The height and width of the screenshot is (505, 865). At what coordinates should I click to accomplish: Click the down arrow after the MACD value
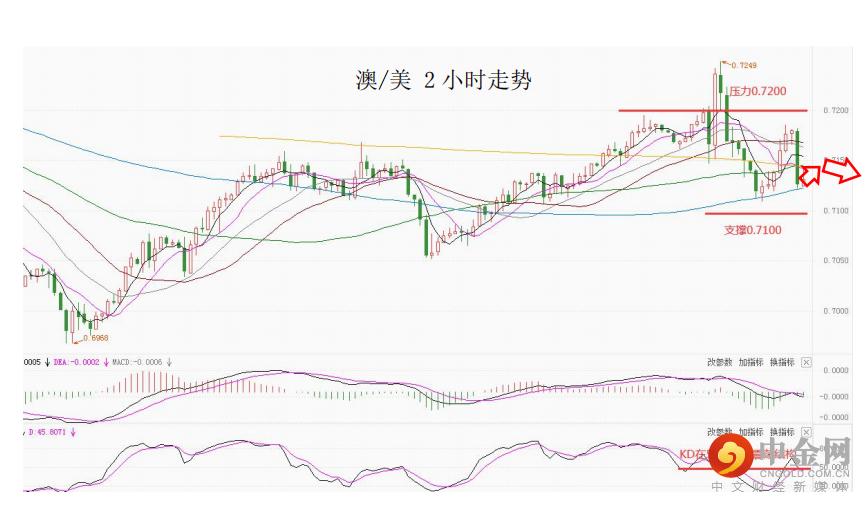click(x=169, y=362)
